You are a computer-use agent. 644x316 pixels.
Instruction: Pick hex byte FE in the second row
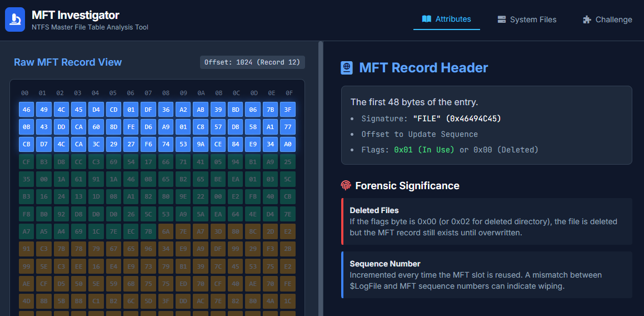(131, 127)
